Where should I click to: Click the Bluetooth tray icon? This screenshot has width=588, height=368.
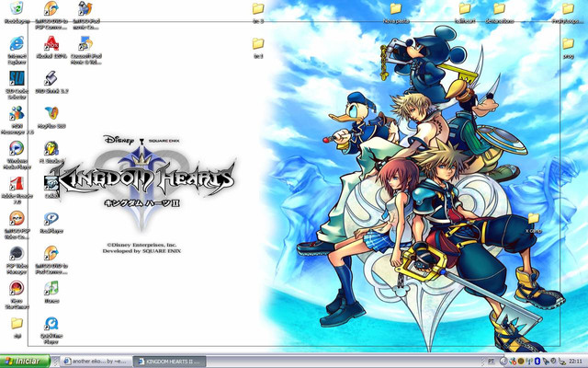pyautogui.click(x=537, y=362)
